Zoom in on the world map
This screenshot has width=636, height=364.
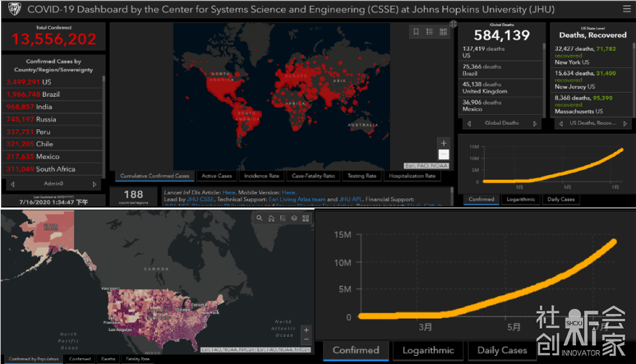click(444, 143)
